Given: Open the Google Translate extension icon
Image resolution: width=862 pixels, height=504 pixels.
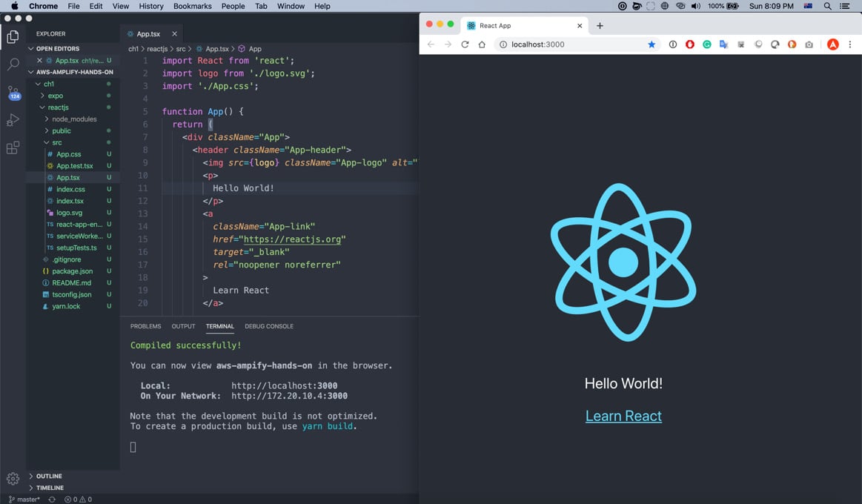Looking at the screenshot, I should coord(724,44).
